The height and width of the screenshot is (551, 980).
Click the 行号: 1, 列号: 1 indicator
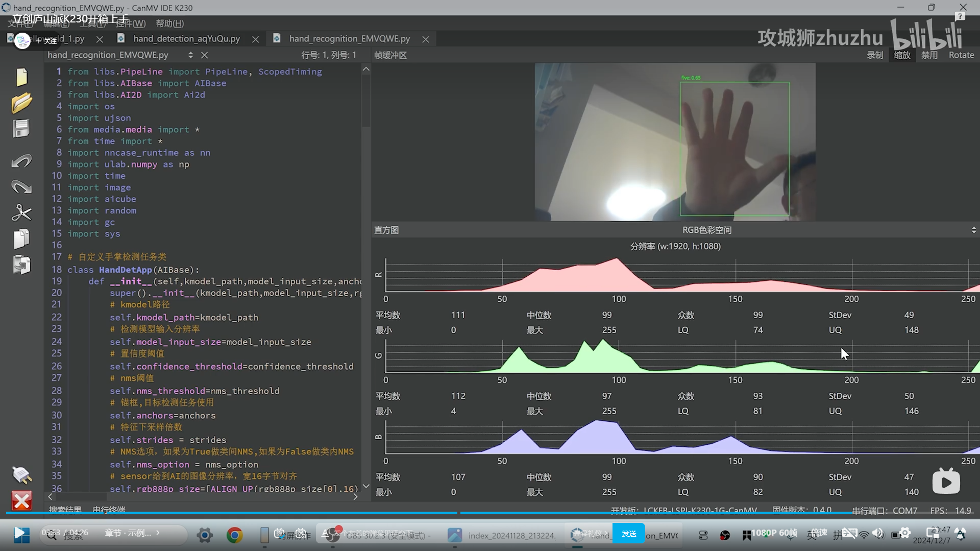[x=329, y=55]
